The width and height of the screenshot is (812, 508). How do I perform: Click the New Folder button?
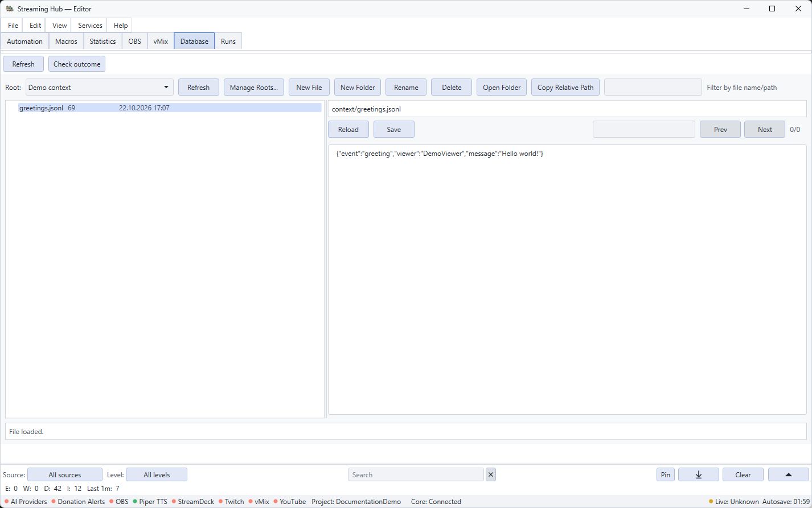coord(358,87)
